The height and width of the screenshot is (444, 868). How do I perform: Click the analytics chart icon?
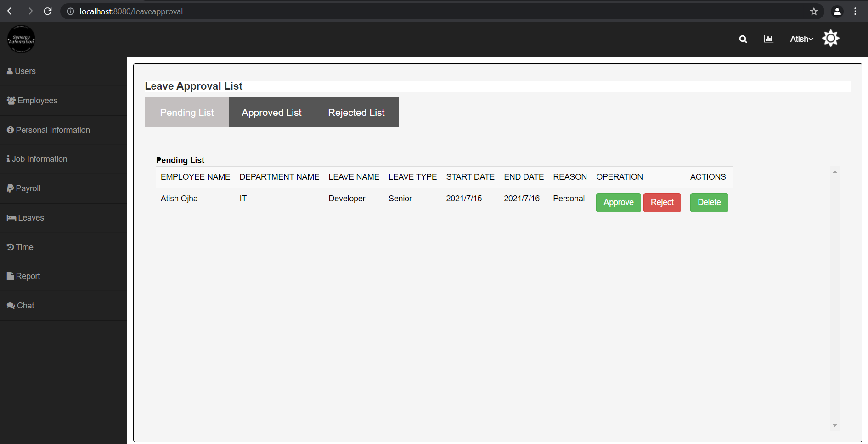pos(768,39)
